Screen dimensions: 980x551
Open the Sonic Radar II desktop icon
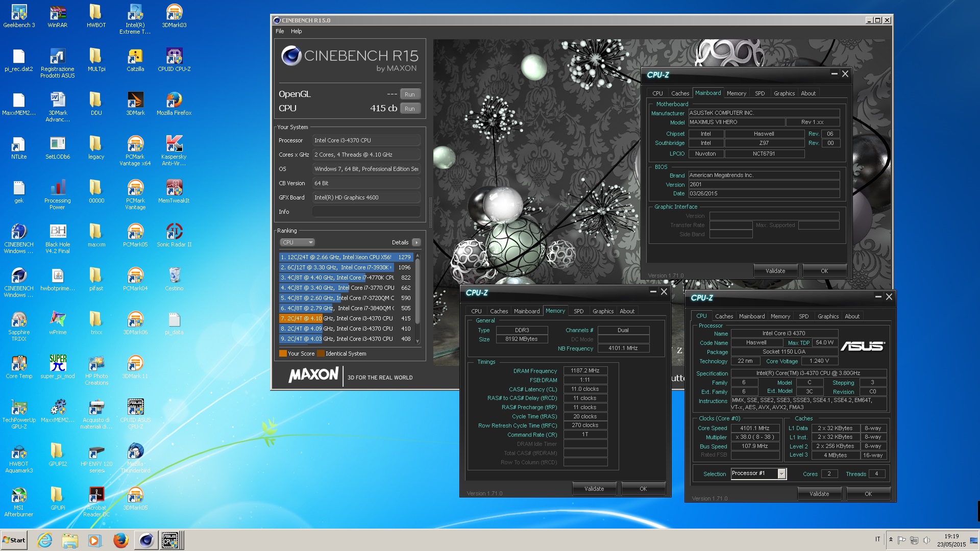pyautogui.click(x=174, y=235)
